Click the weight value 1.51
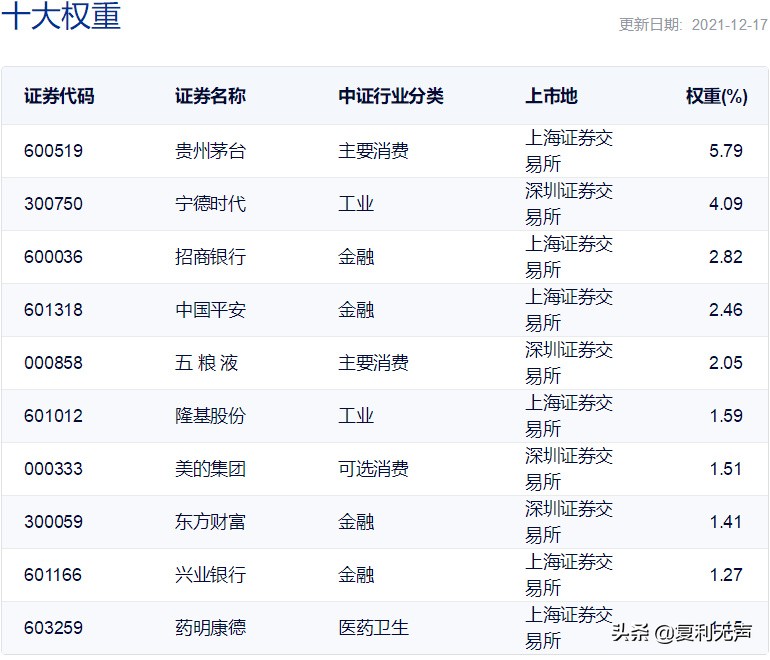770x660 pixels. (726, 469)
